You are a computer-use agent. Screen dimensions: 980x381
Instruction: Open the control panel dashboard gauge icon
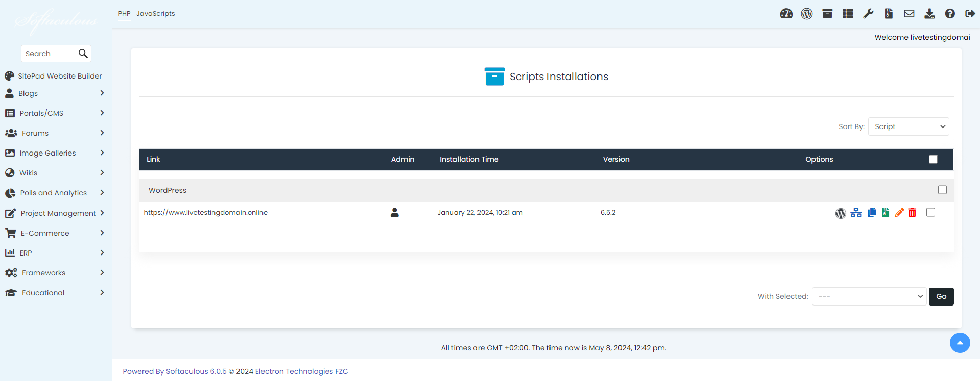[786, 14]
